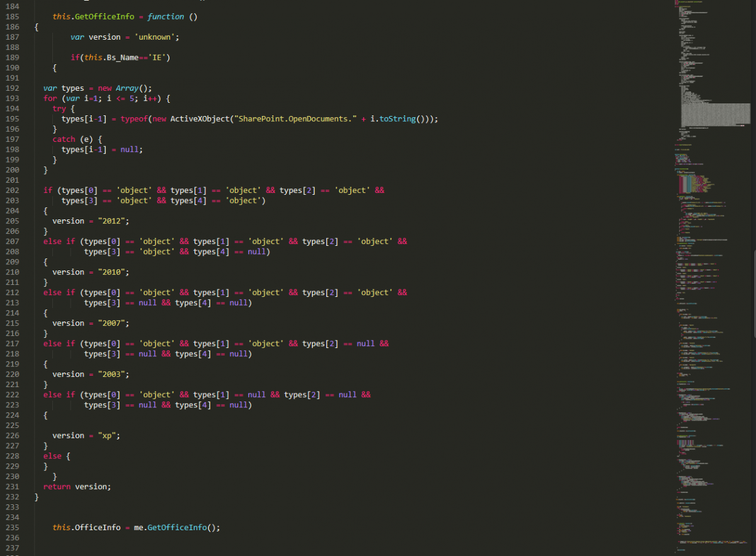Click line number 185 in the gutter
The image size is (756, 556).
click(x=11, y=16)
